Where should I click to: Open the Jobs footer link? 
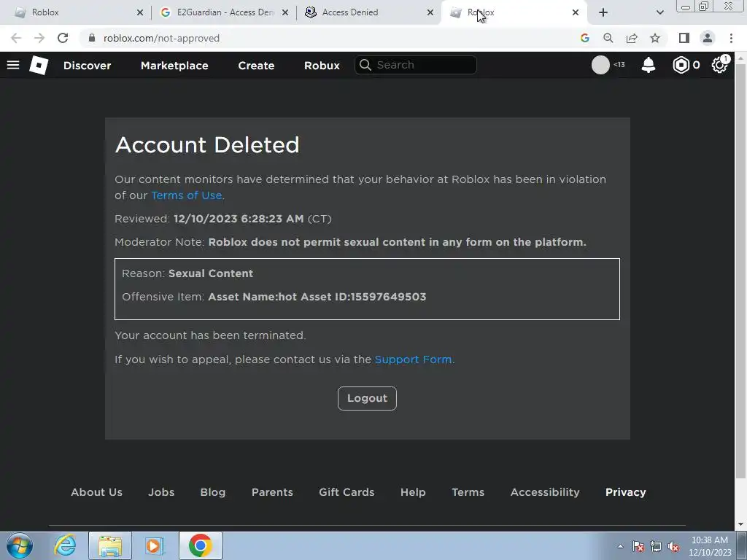tap(161, 492)
